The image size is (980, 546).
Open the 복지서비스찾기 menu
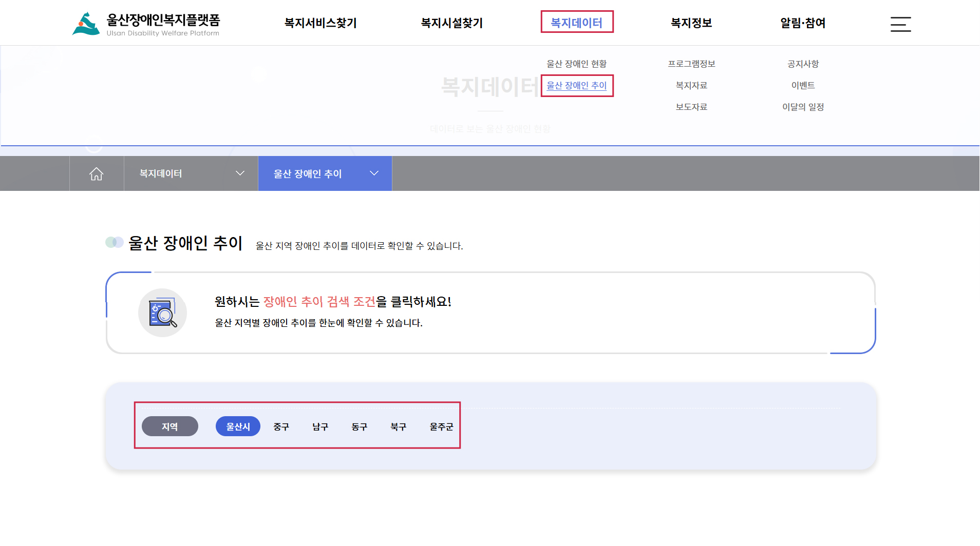(321, 23)
